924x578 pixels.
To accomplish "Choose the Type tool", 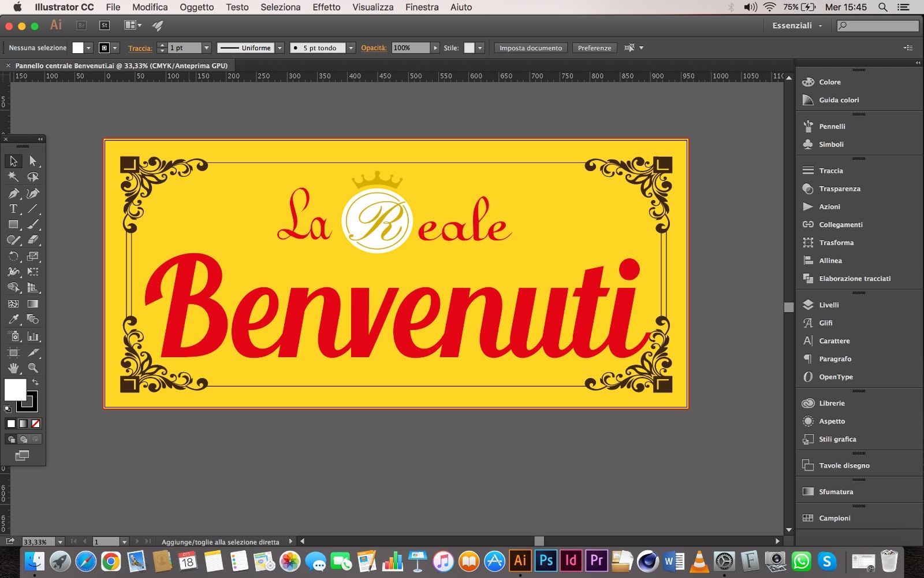I will pos(13,209).
